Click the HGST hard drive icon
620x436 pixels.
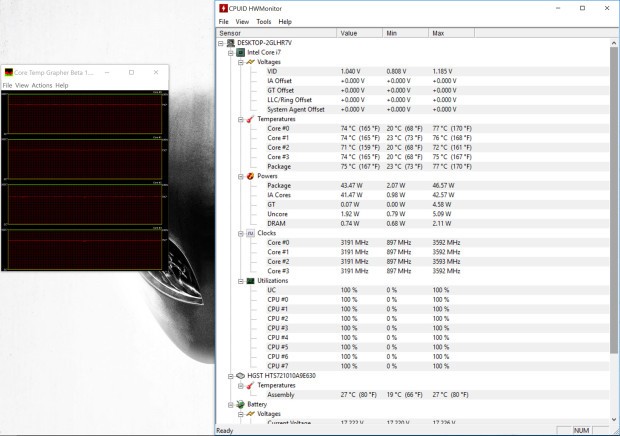click(240, 376)
